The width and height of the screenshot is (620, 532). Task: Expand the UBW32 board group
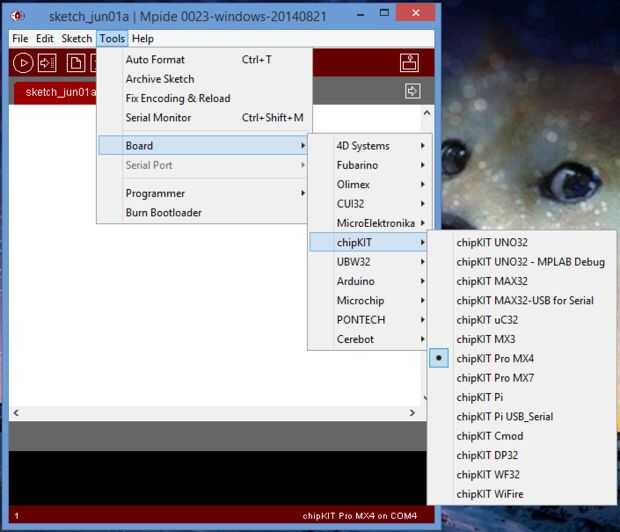(369, 262)
